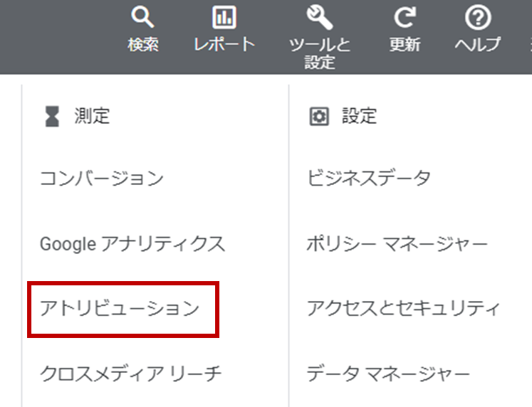Click the 検索 magnifier icon

tap(142, 18)
